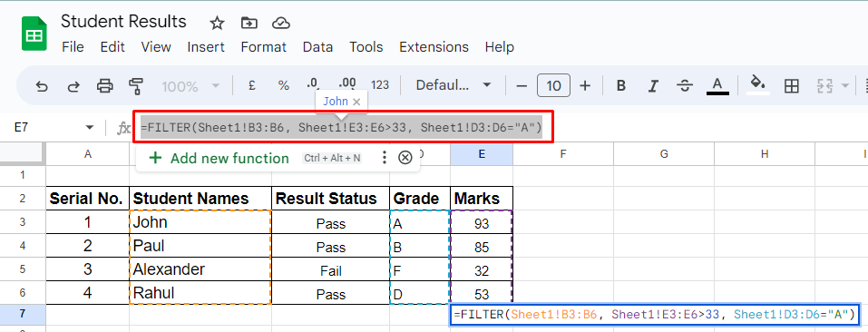Click Add new function button
868x332 pixels.
coord(219,158)
